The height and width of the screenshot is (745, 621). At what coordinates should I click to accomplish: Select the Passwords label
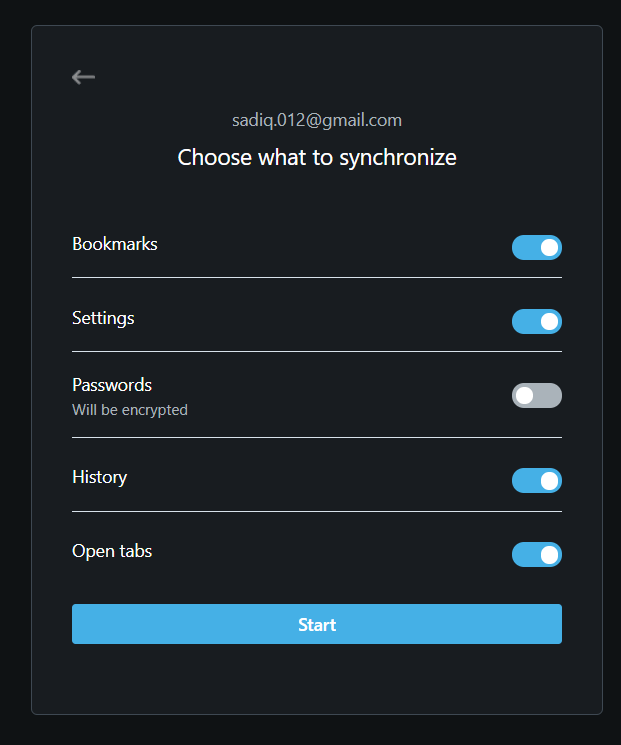pos(112,385)
